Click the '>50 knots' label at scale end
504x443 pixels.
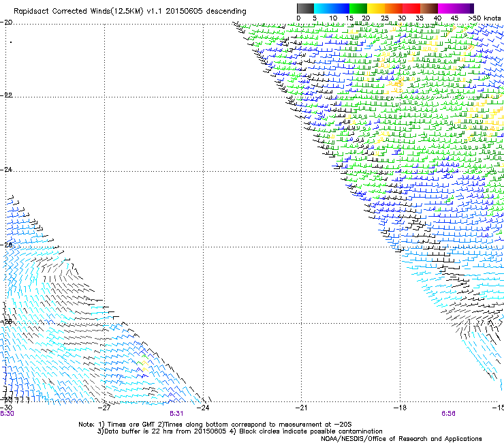click(484, 18)
